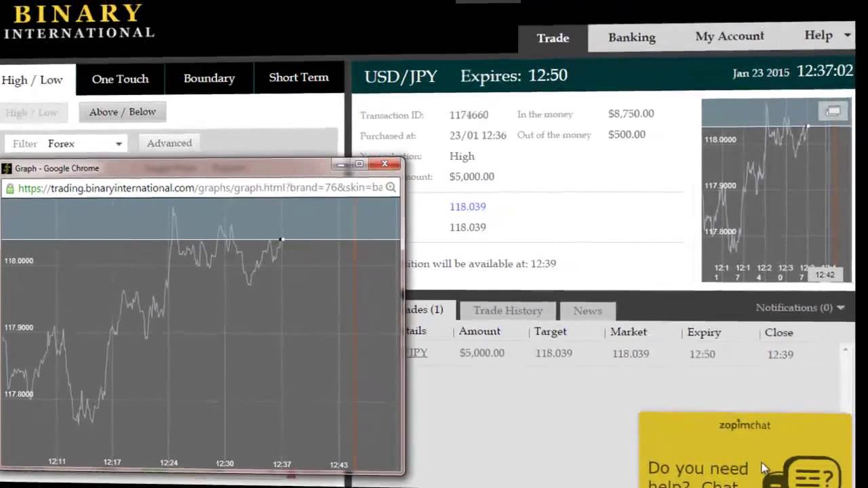Open the Banking tab

(x=631, y=37)
